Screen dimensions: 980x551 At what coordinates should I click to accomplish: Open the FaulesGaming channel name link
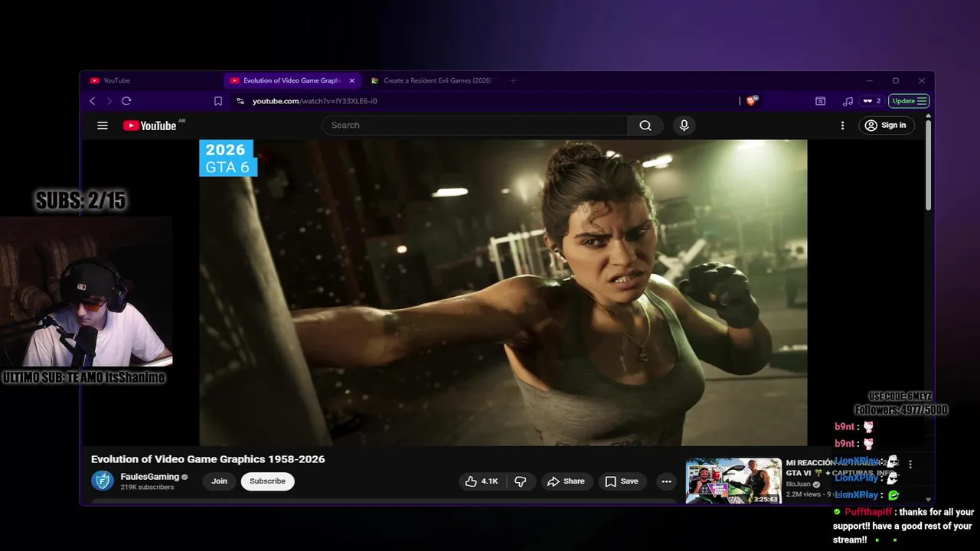150,476
